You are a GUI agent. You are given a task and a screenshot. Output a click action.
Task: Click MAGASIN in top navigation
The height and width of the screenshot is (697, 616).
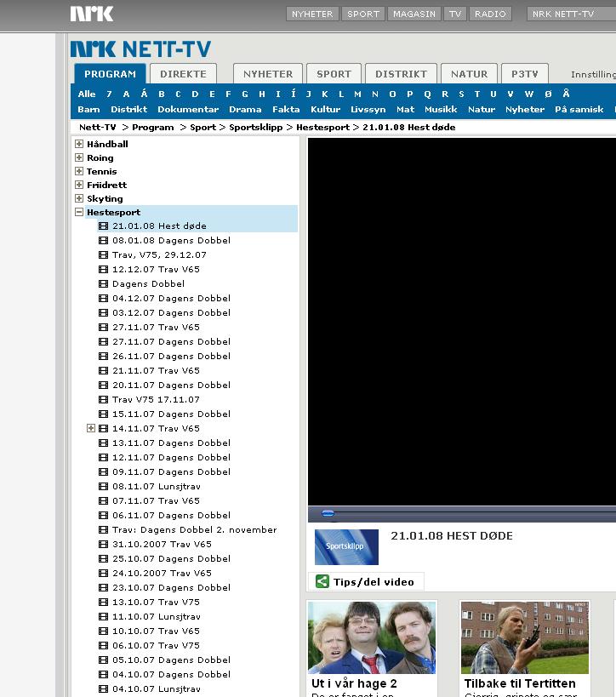coord(414,14)
